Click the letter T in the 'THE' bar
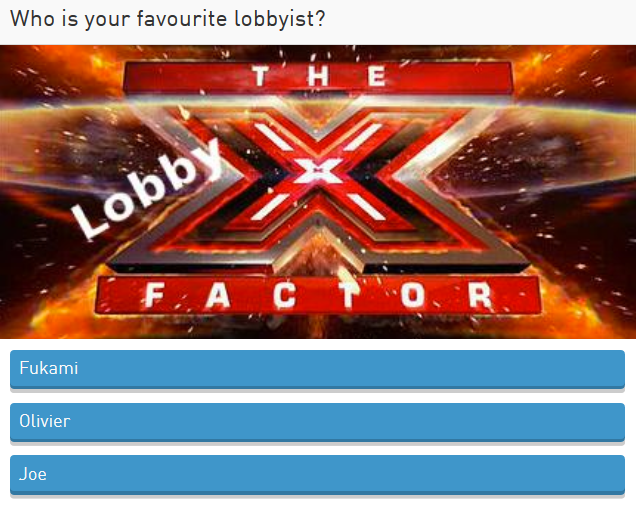 (260, 76)
